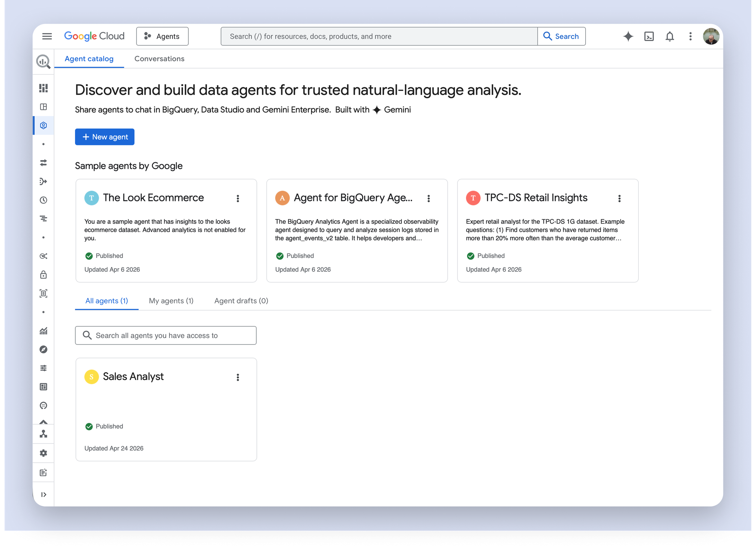Open the sidebar data transfers arrows icon
The image size is (756, 550).
point(43,163)
